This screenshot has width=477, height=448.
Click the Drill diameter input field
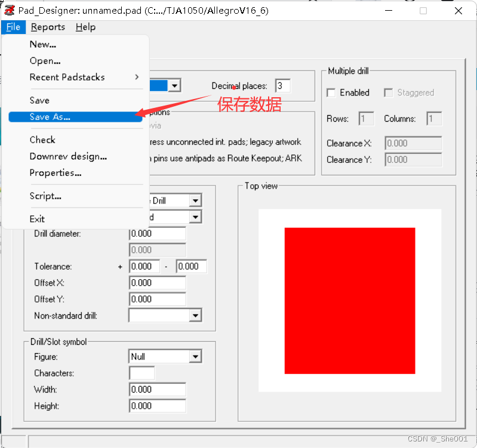point(157,234)
